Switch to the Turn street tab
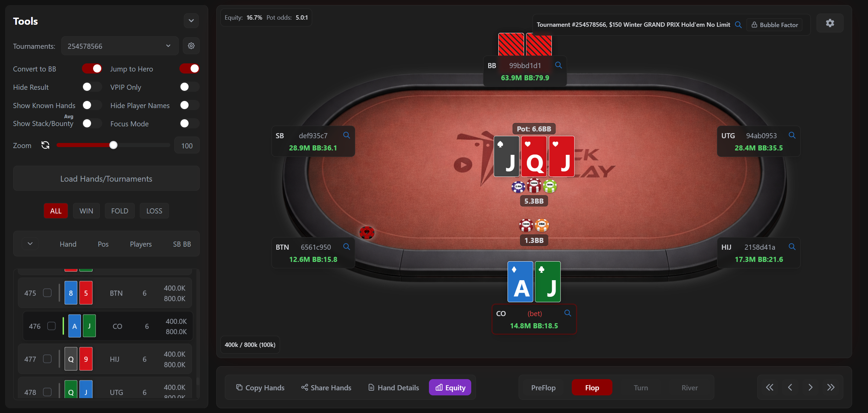Viewport: 868px width, 413px height. [x=641, y=388]
